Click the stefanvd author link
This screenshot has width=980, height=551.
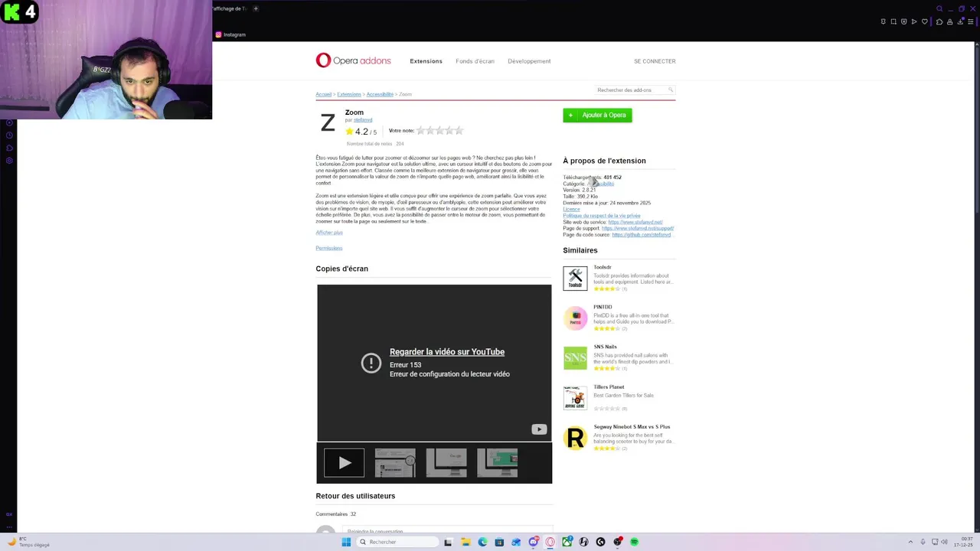(x=363, y=120)
